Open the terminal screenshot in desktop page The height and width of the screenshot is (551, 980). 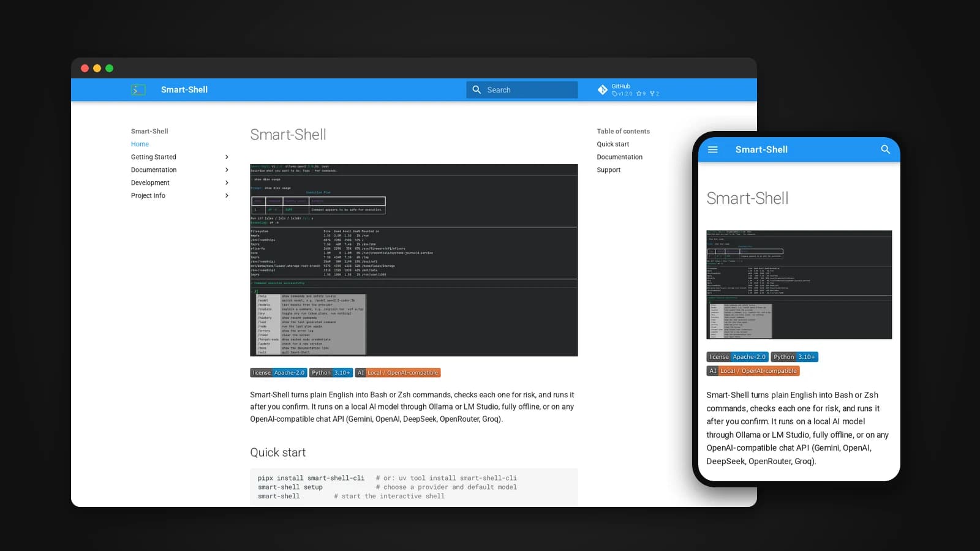(413, 260)
